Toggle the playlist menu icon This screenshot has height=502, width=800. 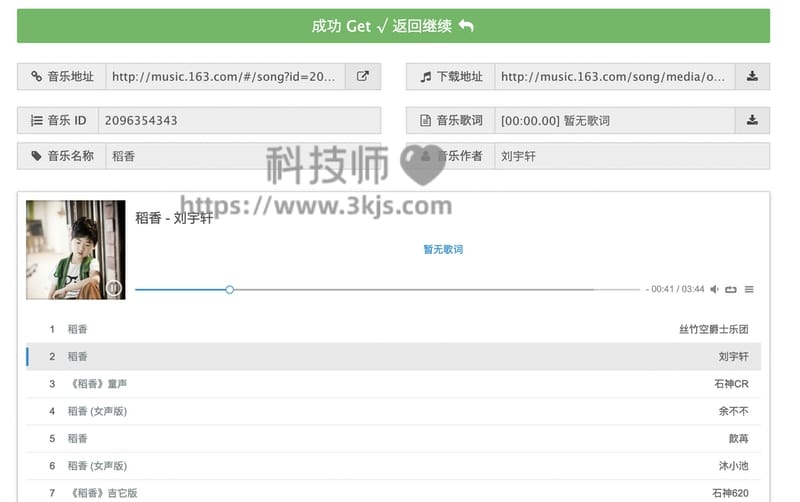[749, 289]
